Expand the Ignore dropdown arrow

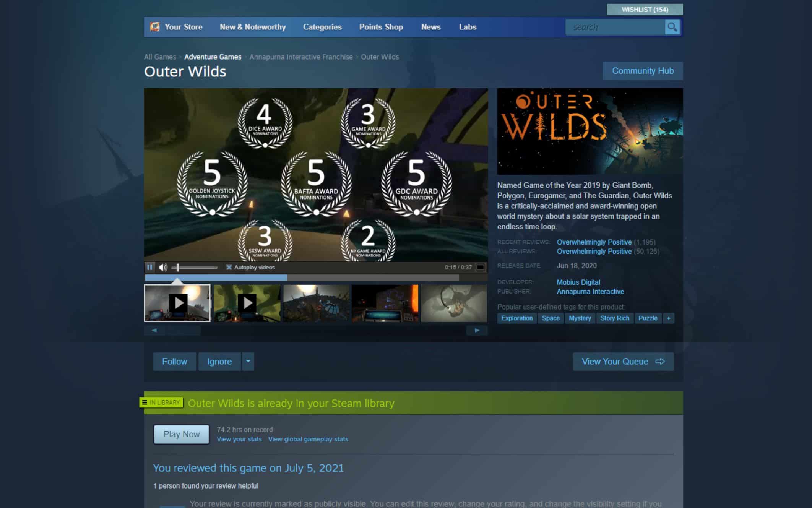click(x=248, y=361)
